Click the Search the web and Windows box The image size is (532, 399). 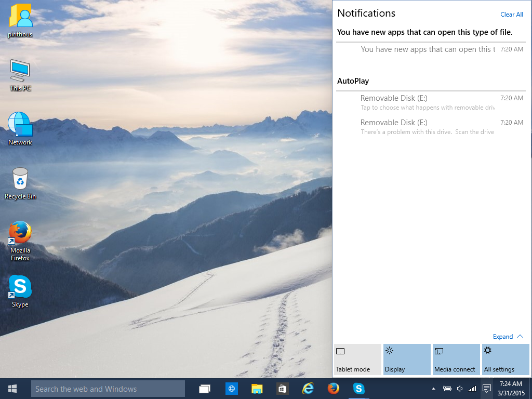pyautogui.click(x=108, y=389)
